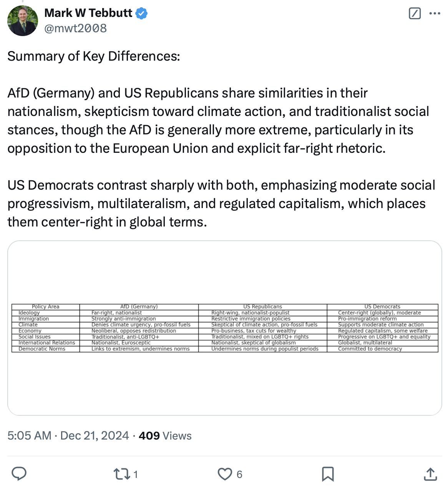Bookmark this post
Screen dimensions: 448x486
[x=327, y=474]
